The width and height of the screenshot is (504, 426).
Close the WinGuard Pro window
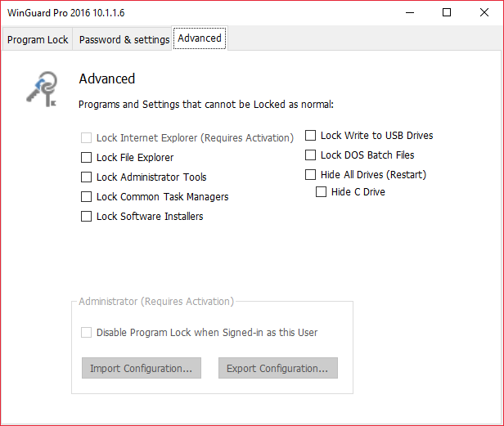[x=484, y=12]
